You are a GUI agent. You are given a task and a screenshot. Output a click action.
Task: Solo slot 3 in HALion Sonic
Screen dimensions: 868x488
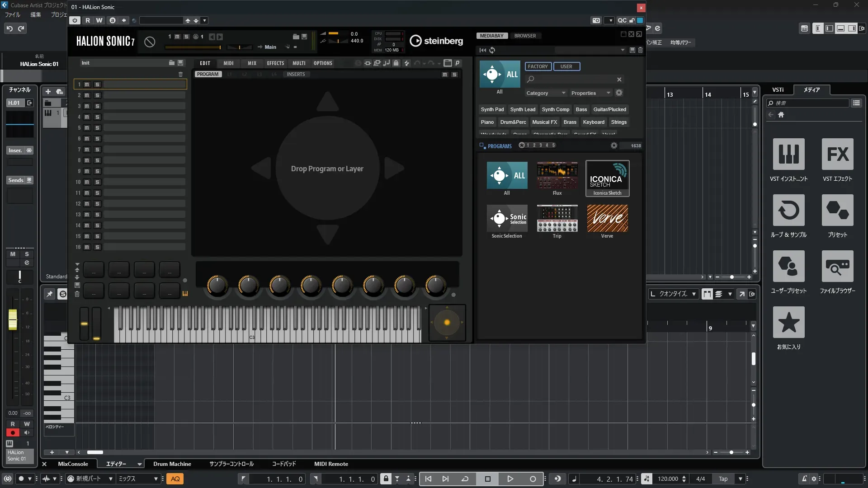click(97, 106)
